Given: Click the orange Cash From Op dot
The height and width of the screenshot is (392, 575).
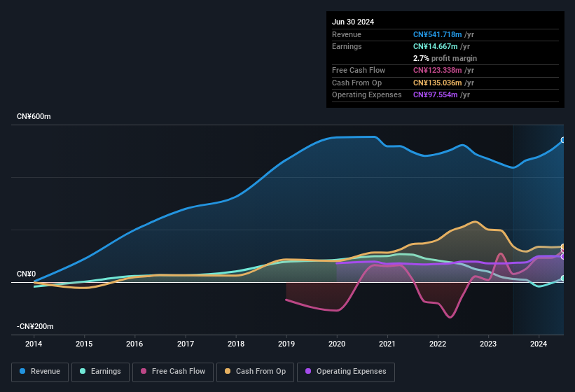Looking at the screenshot, I should pyautogui.click(x=228, y=372).
